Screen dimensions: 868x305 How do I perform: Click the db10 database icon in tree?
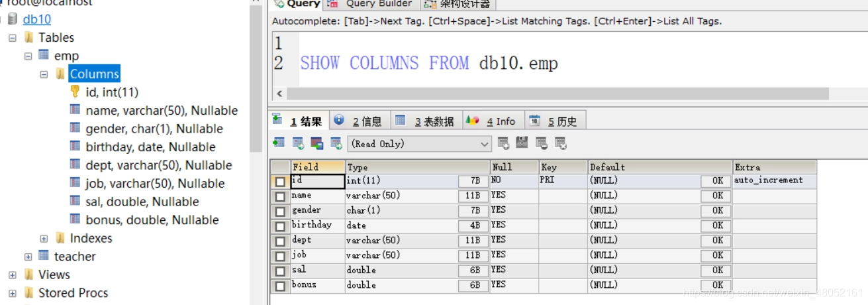13,19
